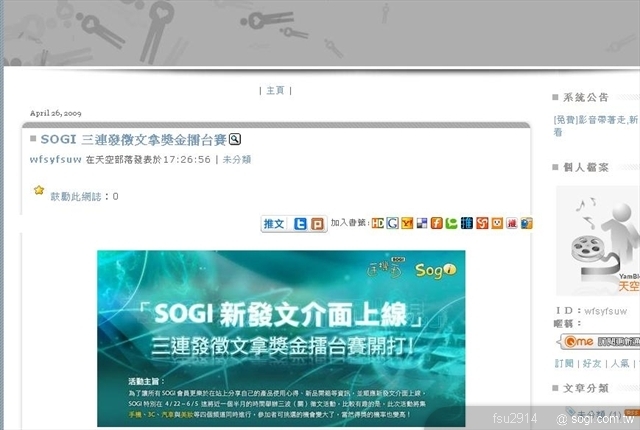
Task: Add bookmark using the orange-red swirl icon
Action: click(482, 223)
